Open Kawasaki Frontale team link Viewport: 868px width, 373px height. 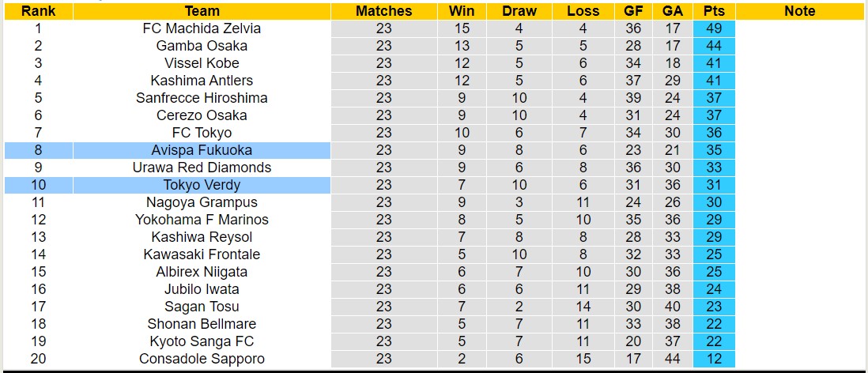click(x=202, y=254)
